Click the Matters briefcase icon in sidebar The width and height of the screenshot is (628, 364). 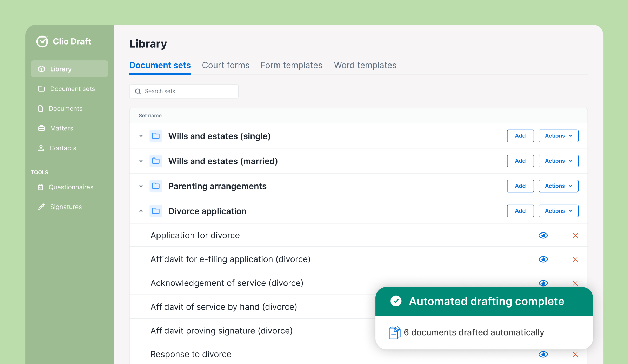tap(41, 128)
